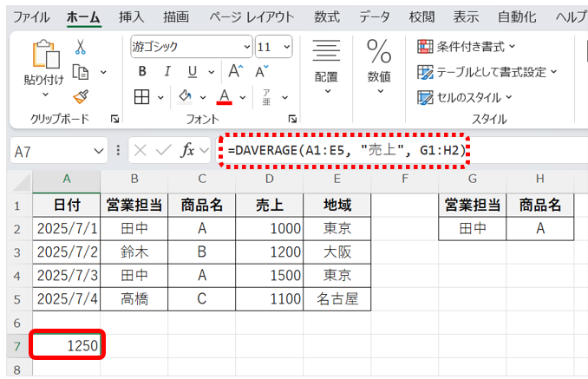
Task: Select column header G
Action: [472, 179]
